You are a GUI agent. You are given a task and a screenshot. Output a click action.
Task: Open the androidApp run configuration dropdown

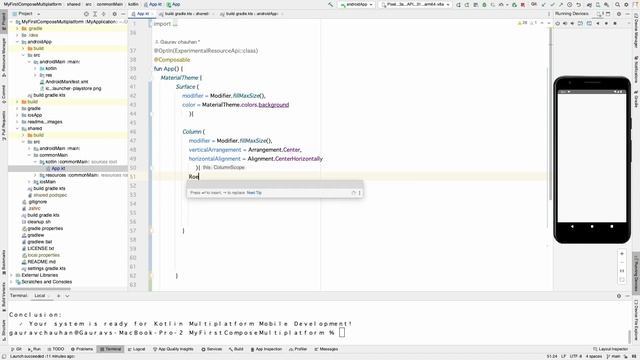click(357, 4)
